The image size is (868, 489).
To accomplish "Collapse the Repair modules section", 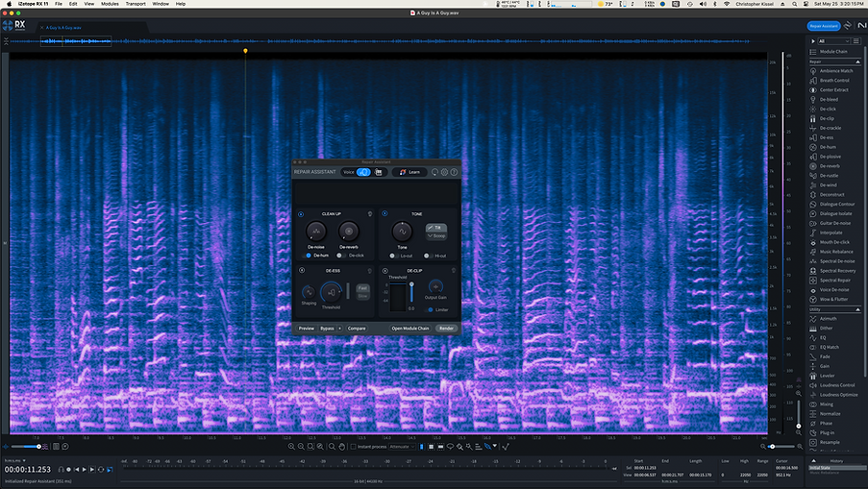I will [858, 61].
